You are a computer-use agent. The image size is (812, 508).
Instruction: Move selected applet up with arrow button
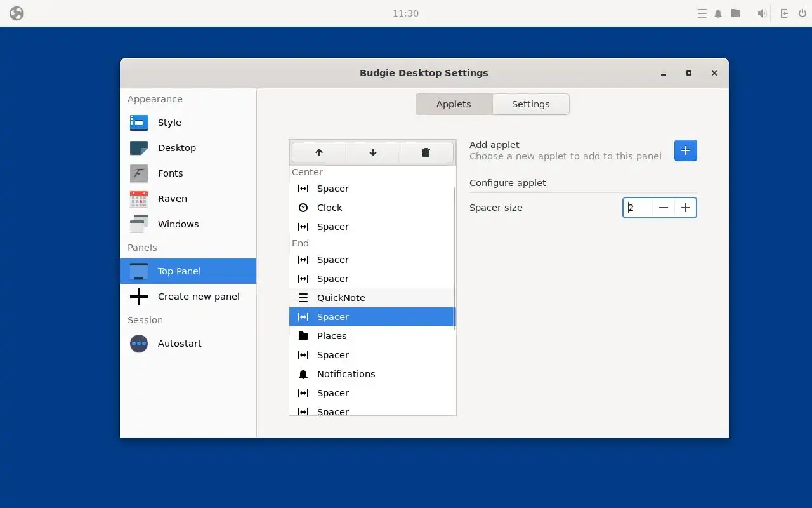[x=319, y=152]
